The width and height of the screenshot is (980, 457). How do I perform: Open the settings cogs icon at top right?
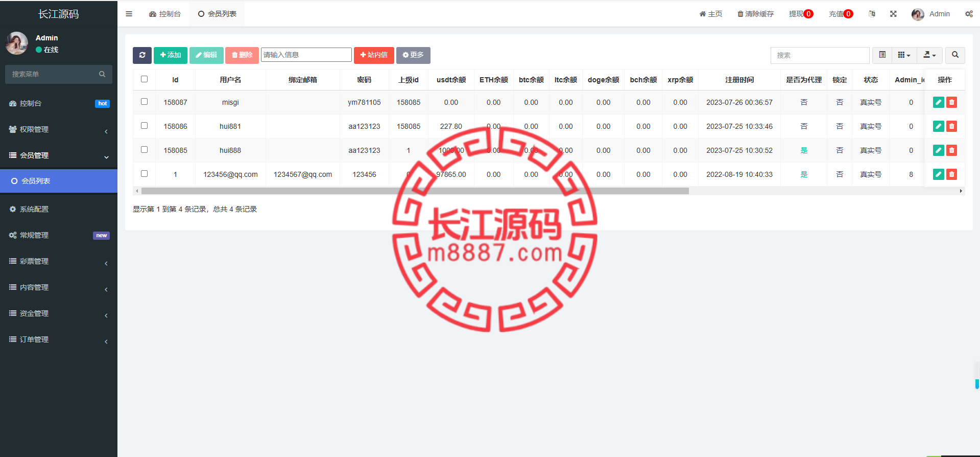point(969,14)
